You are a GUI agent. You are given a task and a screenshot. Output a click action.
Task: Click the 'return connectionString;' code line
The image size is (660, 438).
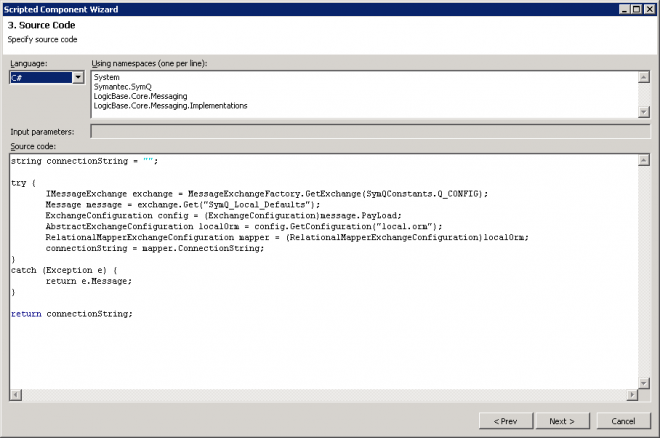click(x=72, y=314)
